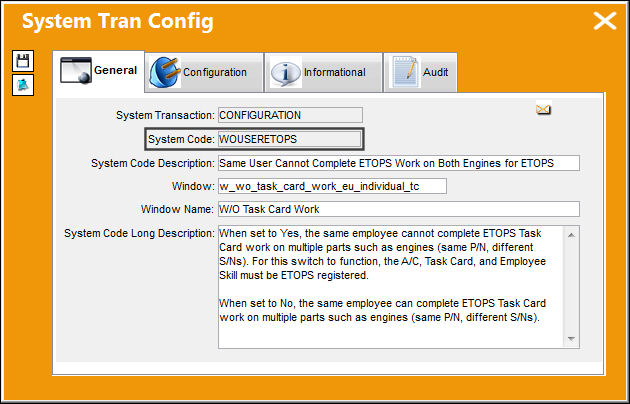Click the Window field w_wo_task_card_work_eu_individual_tc
The image size is (630, 404).
332,186
